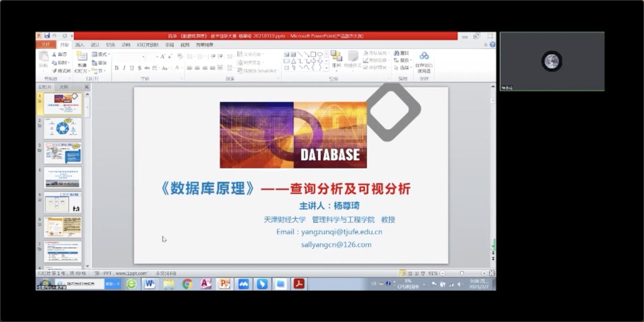
Task: Switch to Normal view in status bar
Action: point(403,273)
